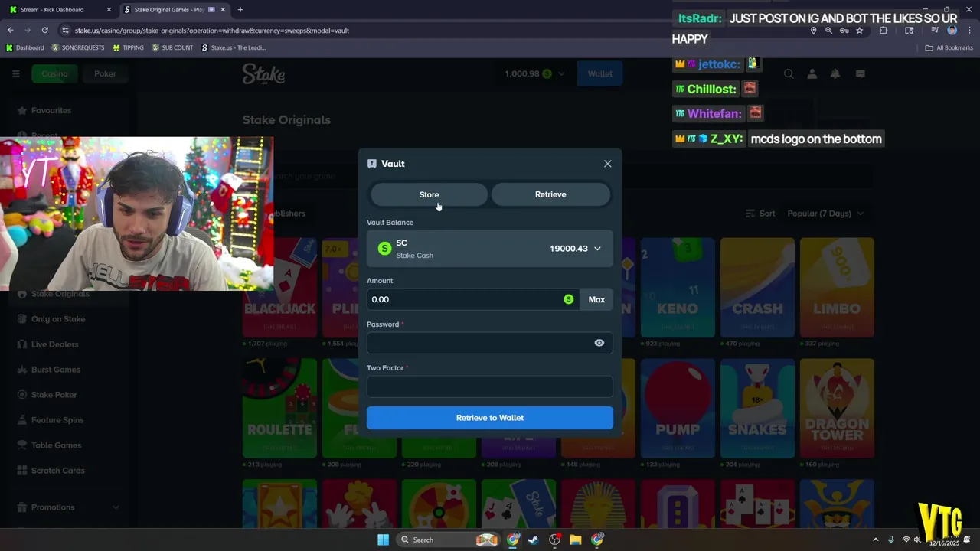
Task: Click the Wallet button in header
Action: click(599, 73)
